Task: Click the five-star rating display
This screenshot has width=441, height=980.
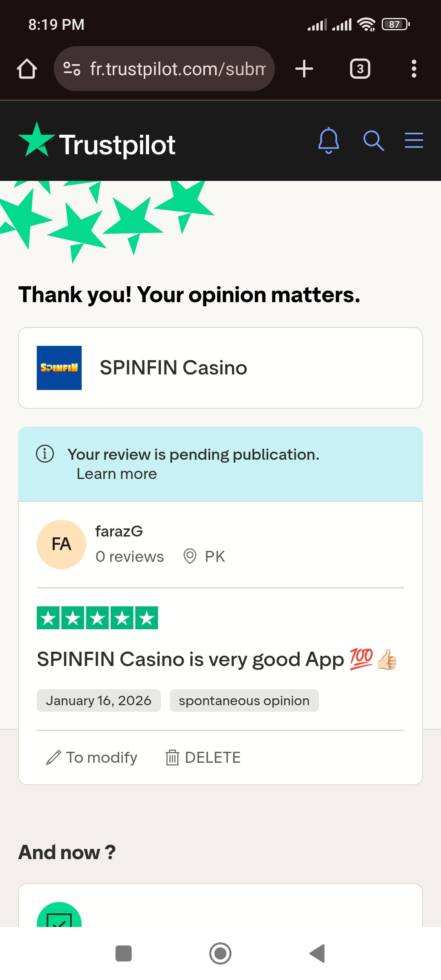Action: click(97, 618)
